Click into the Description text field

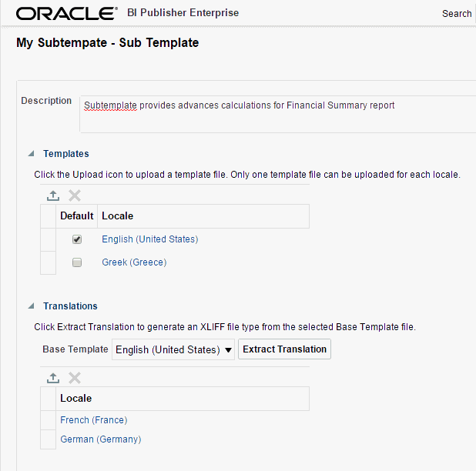click(x=278, y=115)
